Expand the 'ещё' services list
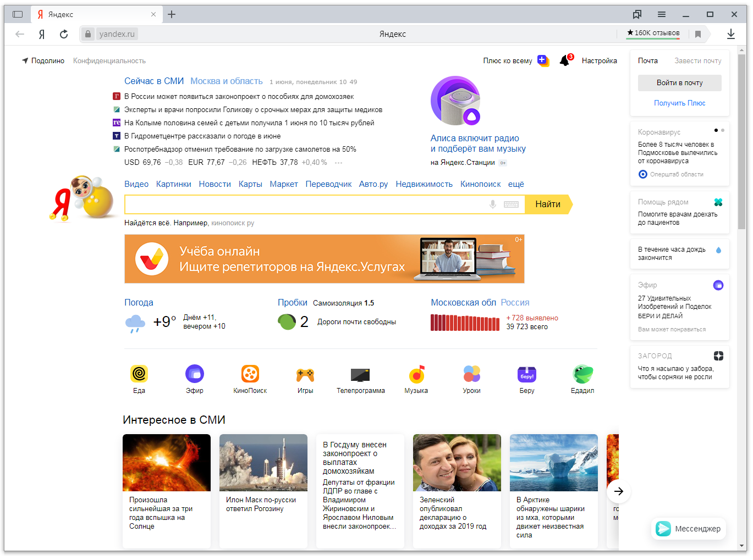This screenshot has width=753, height=560. coord(515,184)
